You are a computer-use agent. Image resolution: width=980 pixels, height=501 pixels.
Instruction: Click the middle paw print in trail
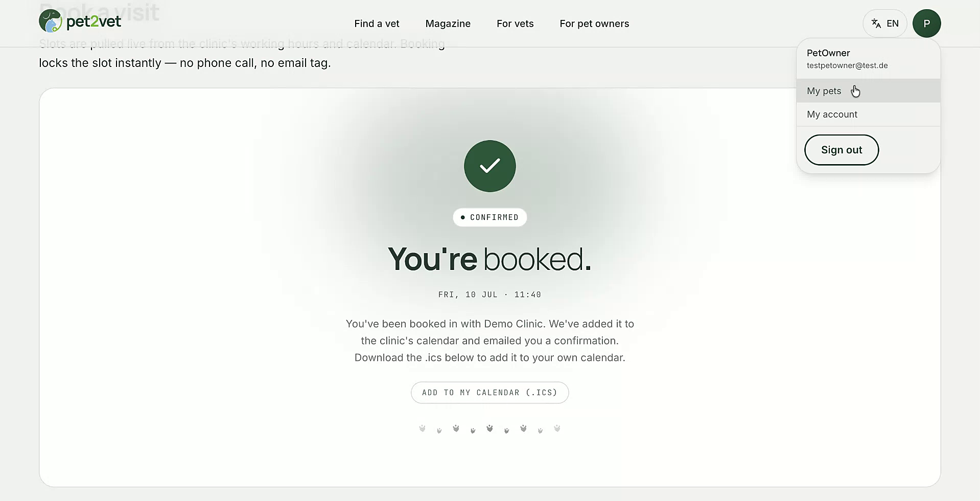(x=489, y=428)
